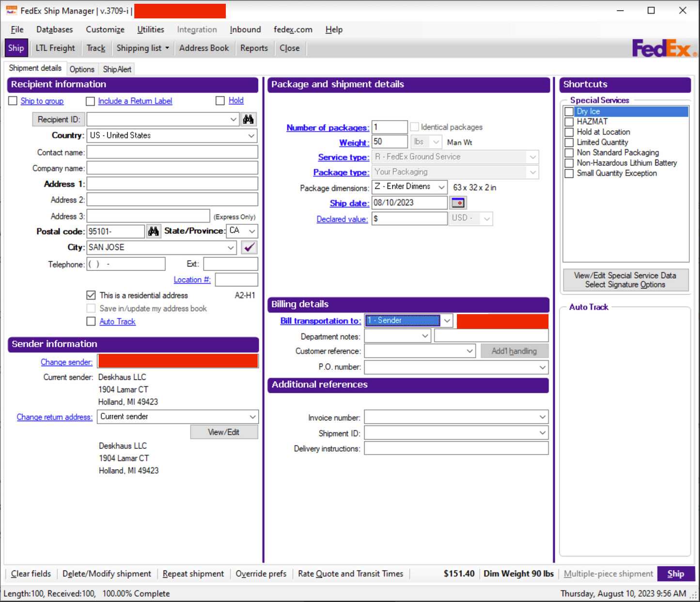This screenshot has width=700, height=602.
Task: Expand the Country dropdown
Action: point(251,136)
